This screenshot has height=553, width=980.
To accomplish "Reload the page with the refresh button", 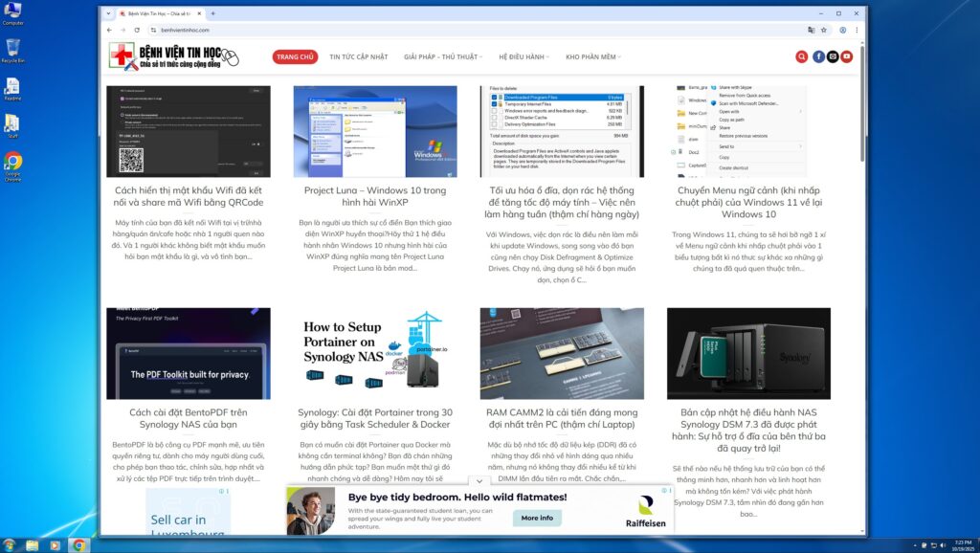I will tap(137, 30).
